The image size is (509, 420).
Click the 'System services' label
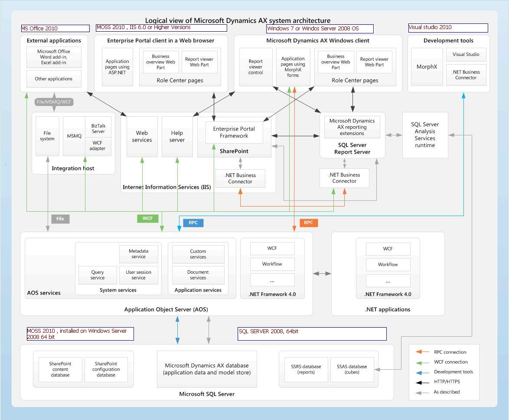(x=118, y=290)
